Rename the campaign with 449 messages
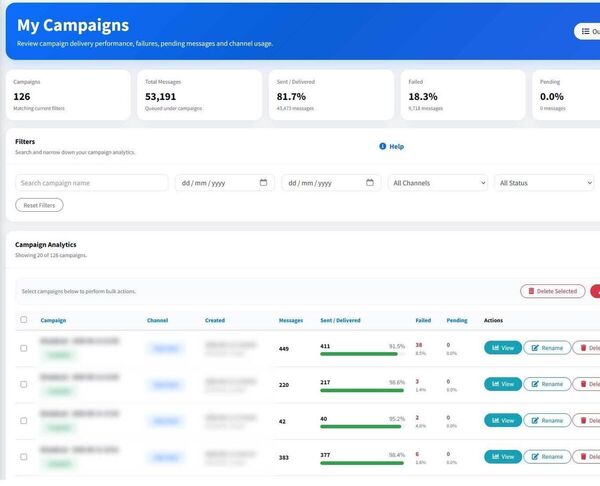Viewport: 600px width, 486px height. pos(547,348)
